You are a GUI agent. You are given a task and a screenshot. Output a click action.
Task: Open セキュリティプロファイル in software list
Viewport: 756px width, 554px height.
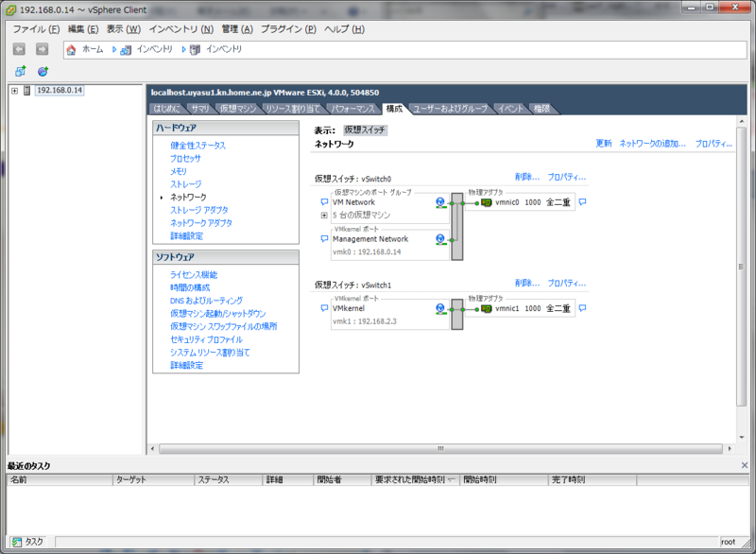tap(206, 340)
